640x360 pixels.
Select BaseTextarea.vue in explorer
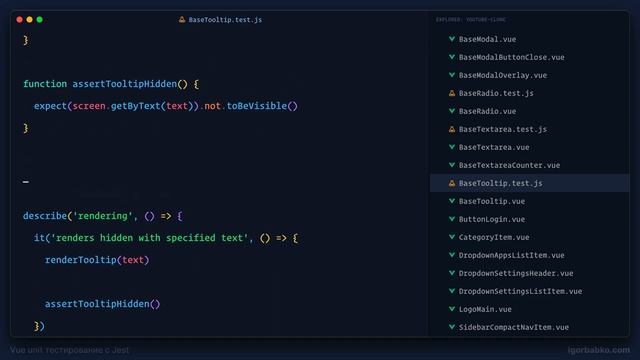click(494, 147)
